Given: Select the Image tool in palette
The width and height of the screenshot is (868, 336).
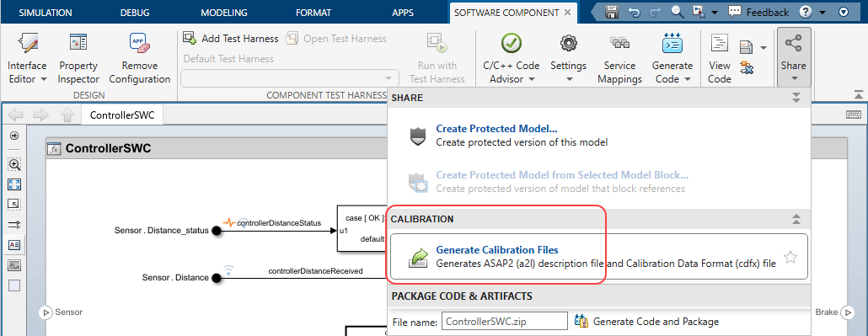Looking at the screenshot, I should coord(15,265).
